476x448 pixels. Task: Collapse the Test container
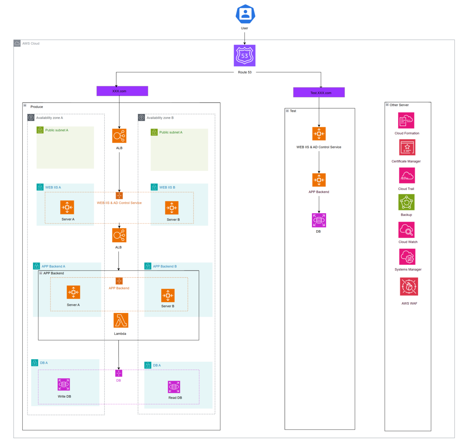[x=287, y=111]
